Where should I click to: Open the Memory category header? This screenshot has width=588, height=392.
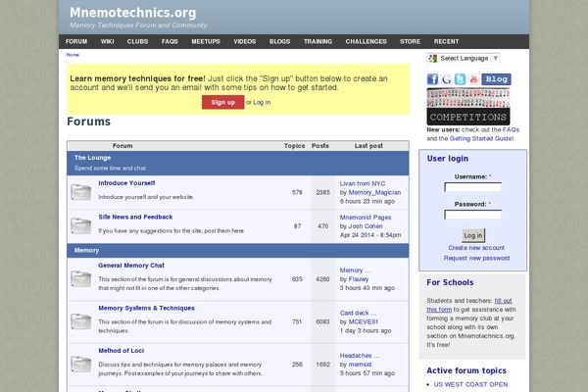[86, 250]
